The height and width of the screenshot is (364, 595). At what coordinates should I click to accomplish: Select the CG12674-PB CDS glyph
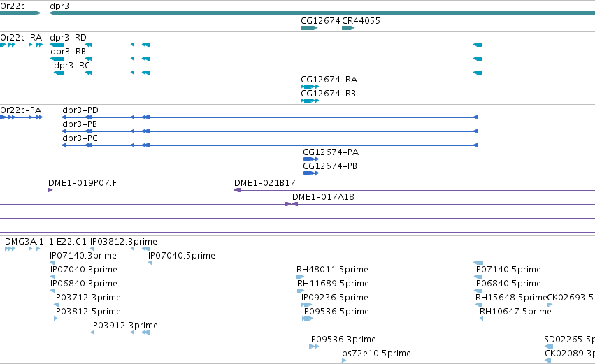pyautogui.click(x=310, y=173)
